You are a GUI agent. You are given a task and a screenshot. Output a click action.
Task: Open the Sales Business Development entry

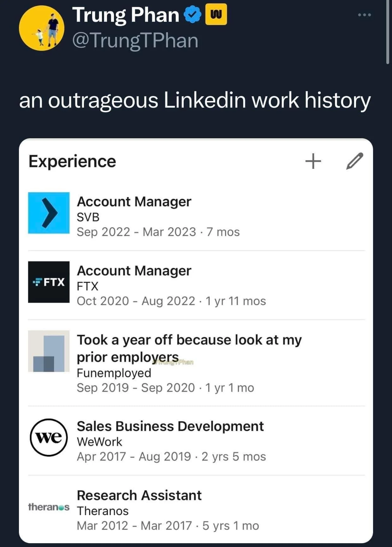(196, 441)
